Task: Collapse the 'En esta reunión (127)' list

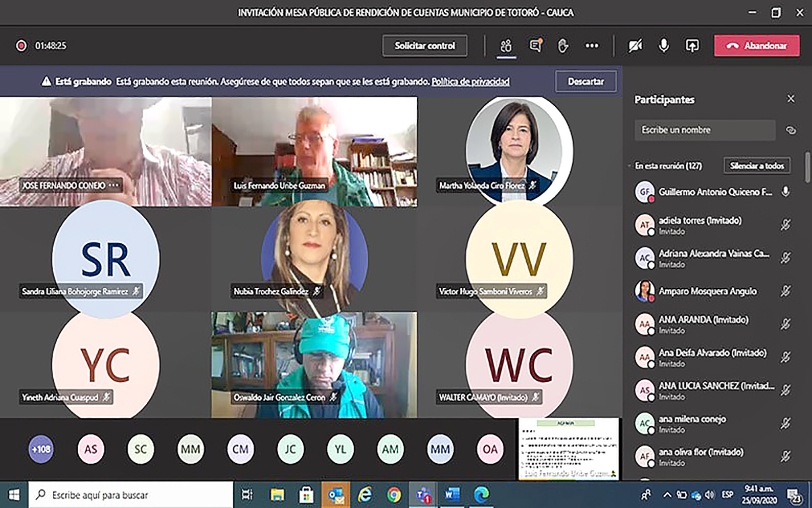Action: (x=629, y=166)
